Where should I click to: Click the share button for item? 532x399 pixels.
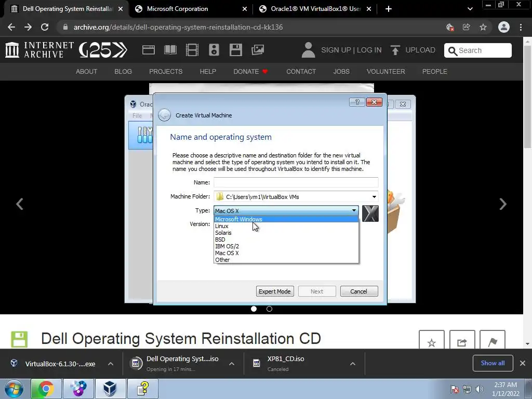click(462, 340)
